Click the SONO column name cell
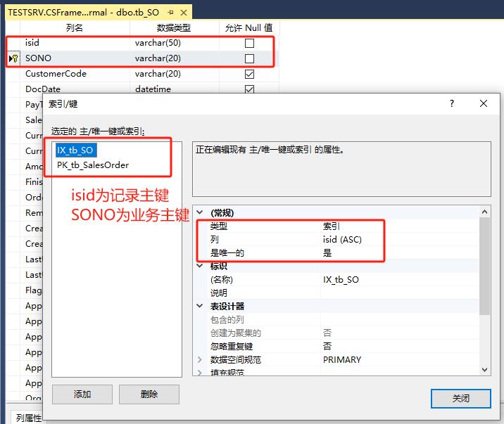 75,58
